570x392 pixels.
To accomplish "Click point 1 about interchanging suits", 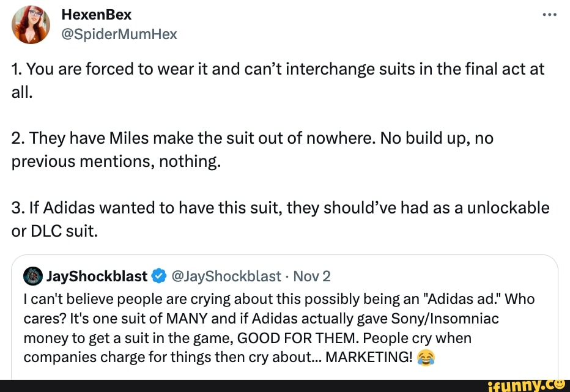I will coord(277,80).
